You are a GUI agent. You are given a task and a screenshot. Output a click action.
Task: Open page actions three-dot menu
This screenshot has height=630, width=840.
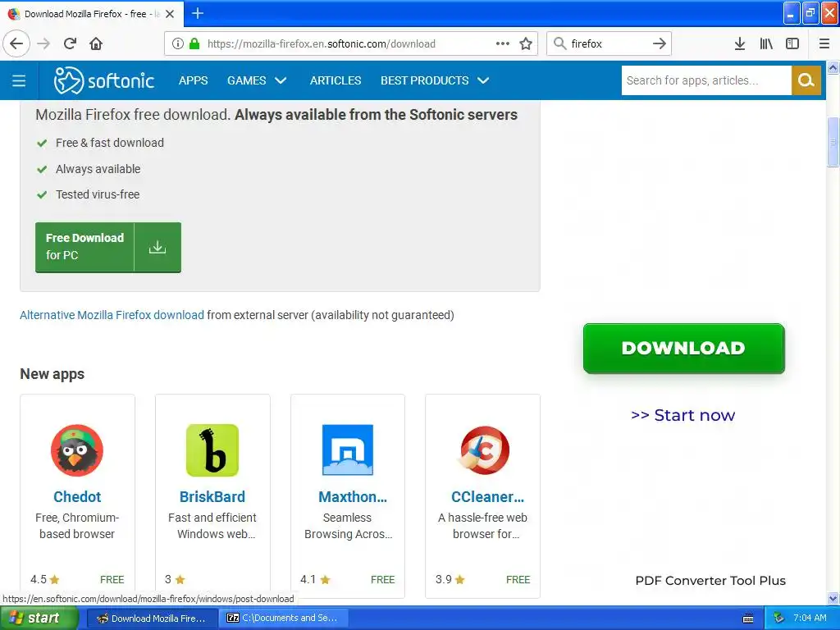[x=503, y=44]
